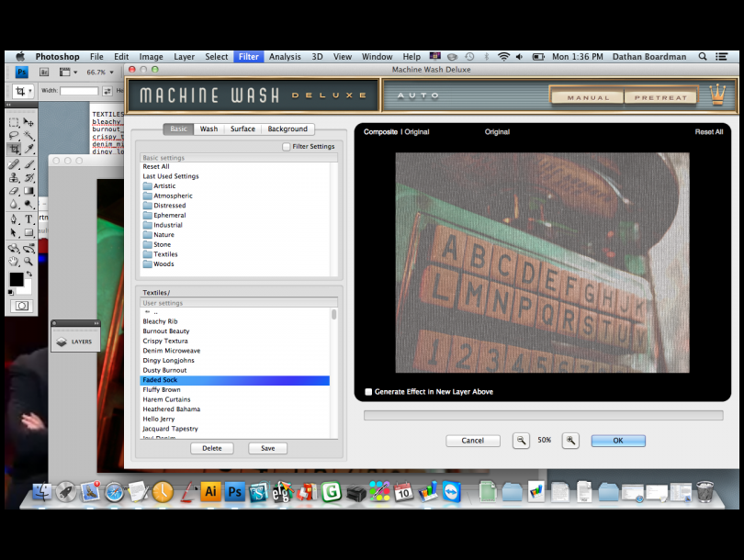Select the Brush tool
The image size is (744, 560).
(29, 164)
